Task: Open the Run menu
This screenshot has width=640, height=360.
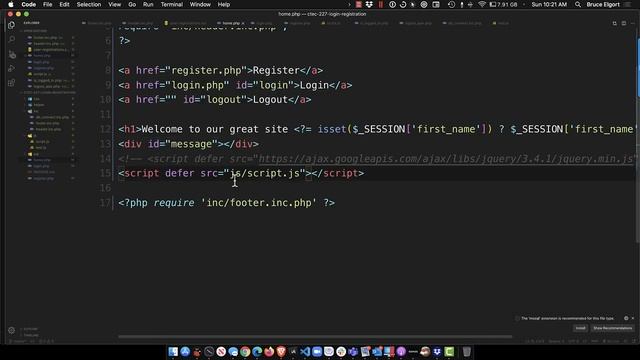Action: click(x=148, y=4)
